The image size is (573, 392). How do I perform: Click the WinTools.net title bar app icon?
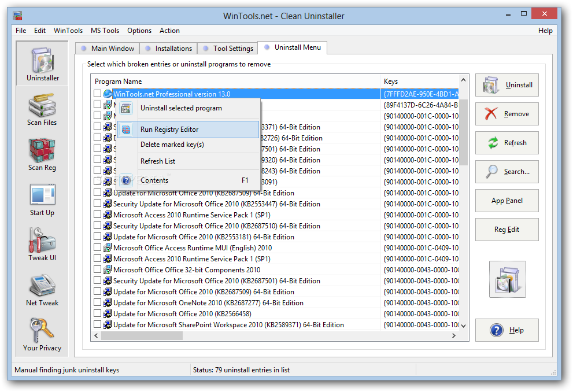[x=17, y=16]
